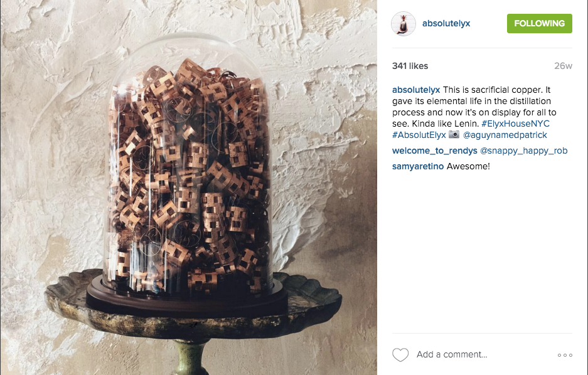Open the three-dot more options menu
This screenshot has width=588, height=375.
click(565, 355)
